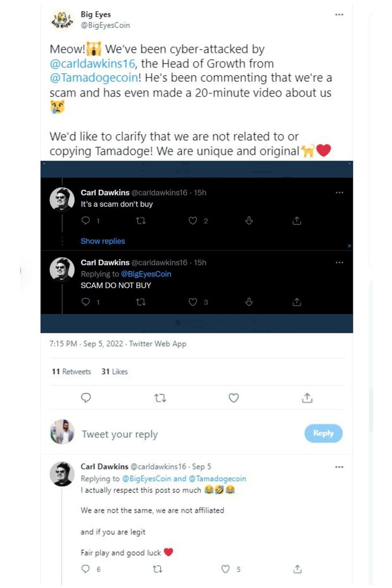Image resolution: width=392 pixels, height=588 pixels.
Task: Retweet Carl Dawkins' 'Fair play' reply
Action: [x=157, y=569]
